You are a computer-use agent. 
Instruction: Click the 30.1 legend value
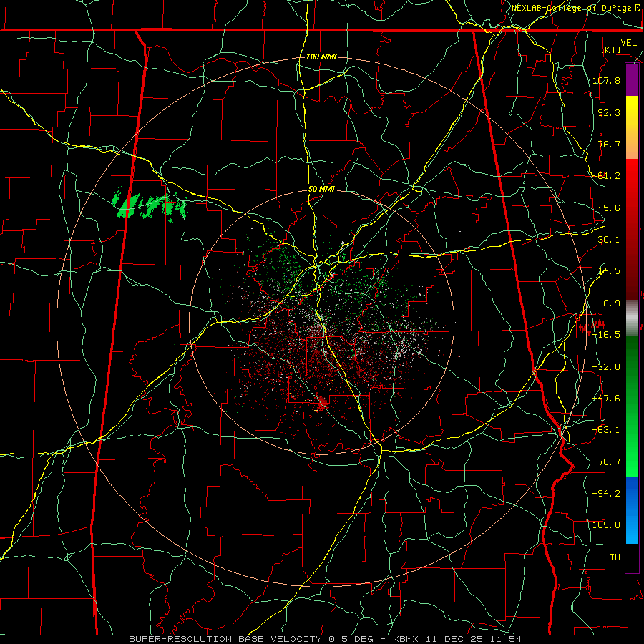[609, 240]
